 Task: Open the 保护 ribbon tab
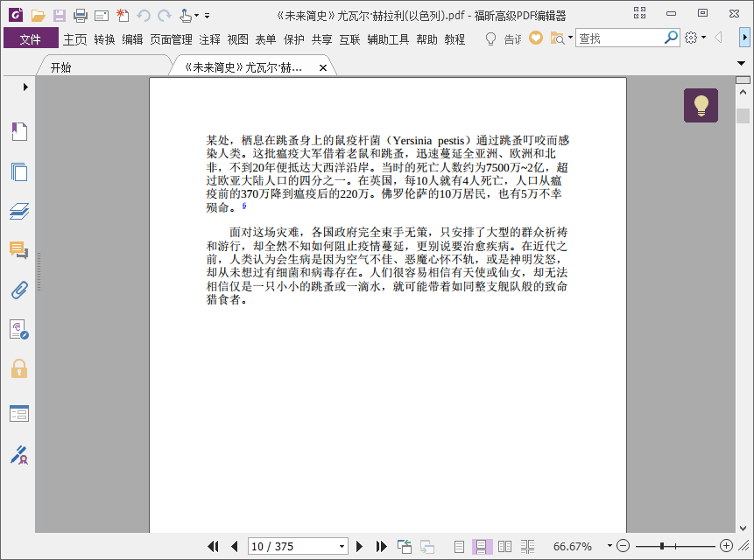[x=294, y=38]
